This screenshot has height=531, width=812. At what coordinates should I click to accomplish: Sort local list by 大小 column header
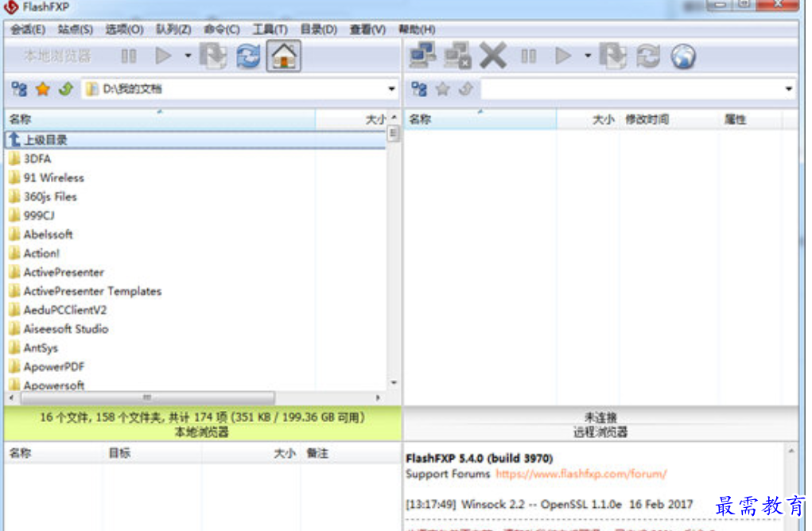pos(351,119)
